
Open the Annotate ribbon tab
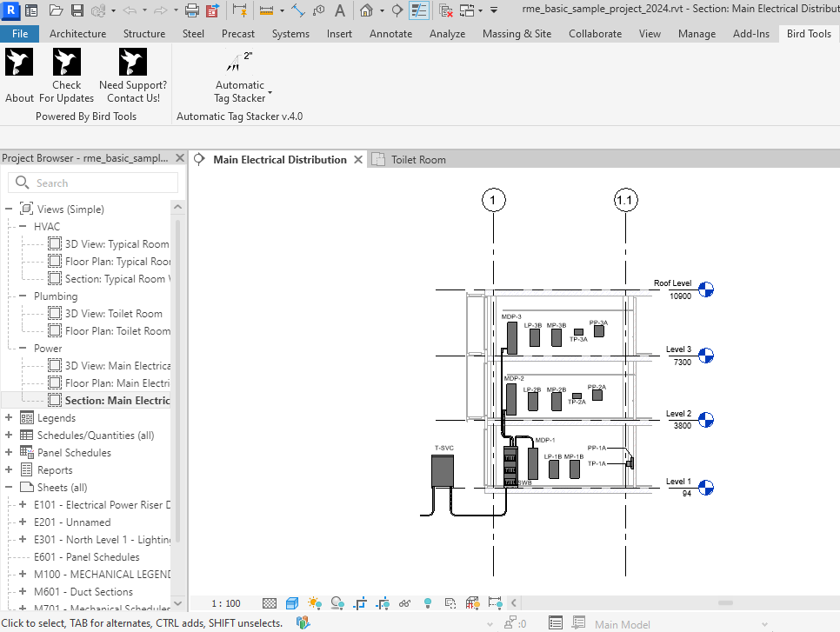390,34
